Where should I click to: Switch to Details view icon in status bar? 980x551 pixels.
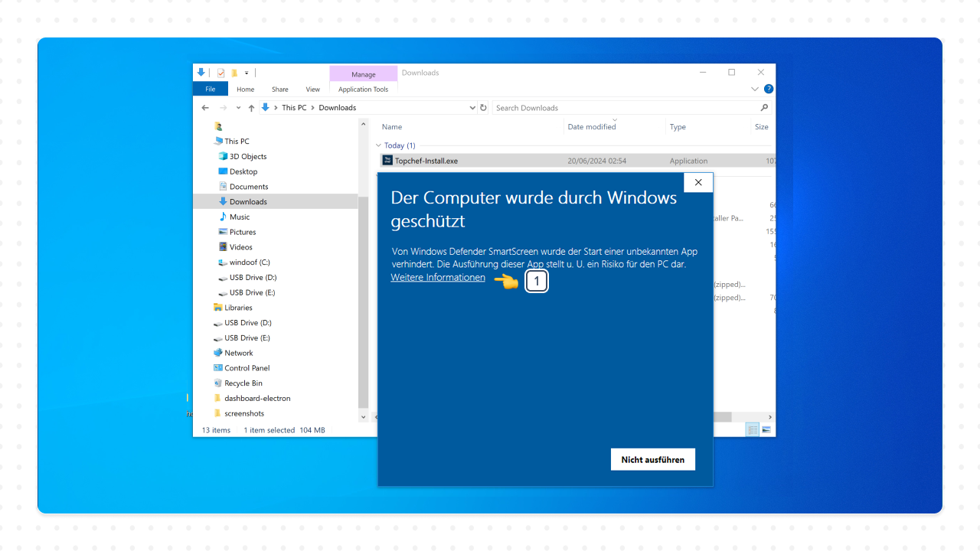pyautogui.click(x=753, y=430)
